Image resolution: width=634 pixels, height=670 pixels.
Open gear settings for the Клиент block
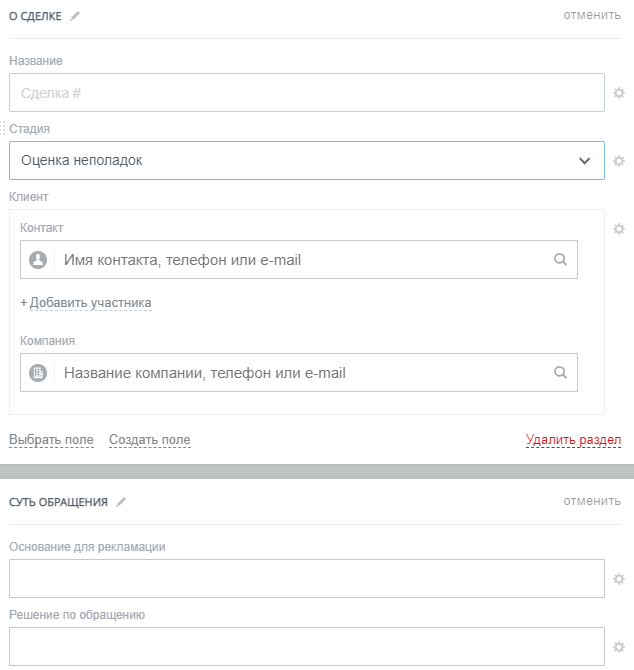pyautogui.click(x=619, y=229)
